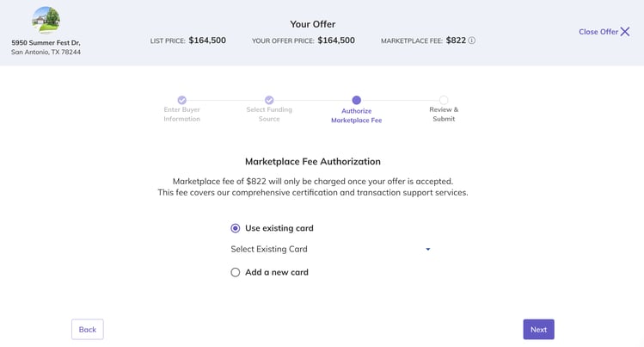Screen dimensions: 644x347
Task: Click the 5950 Summer Fest Dr address
Action: [46, 43]
